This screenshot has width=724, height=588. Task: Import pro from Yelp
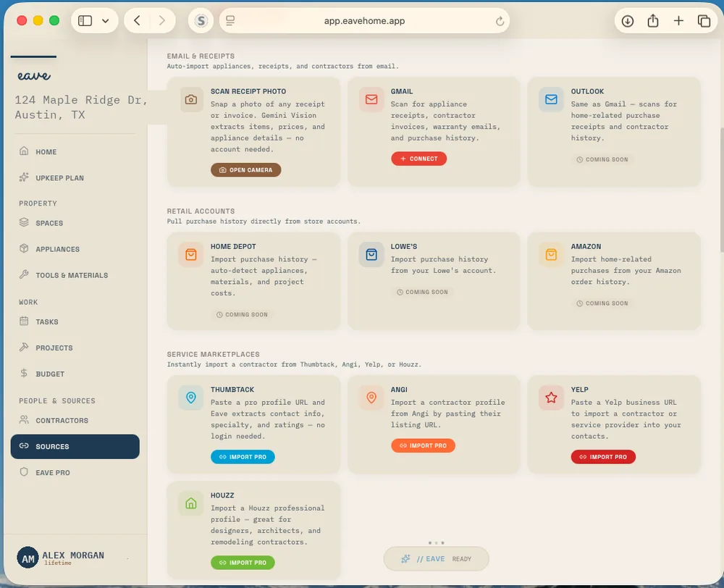click(x=603, y=457)
